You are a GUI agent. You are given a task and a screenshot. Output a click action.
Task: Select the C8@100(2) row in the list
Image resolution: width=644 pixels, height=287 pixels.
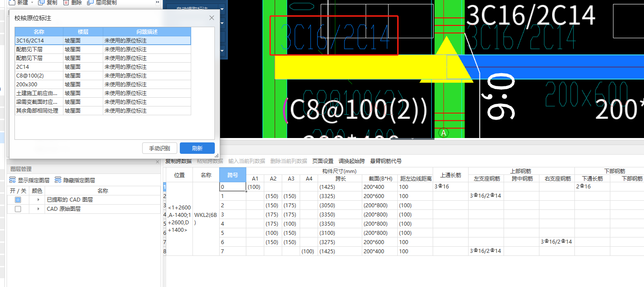point(103,75)
